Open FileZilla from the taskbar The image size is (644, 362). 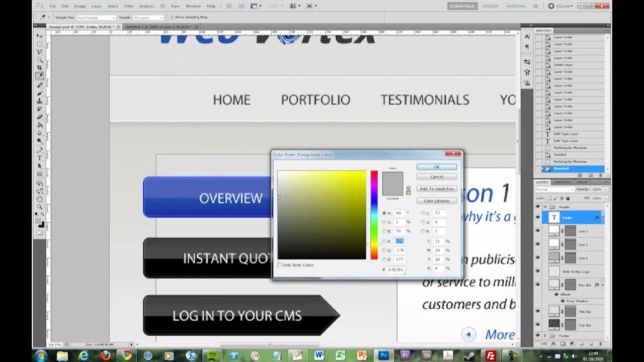click(x=491, y=356)
